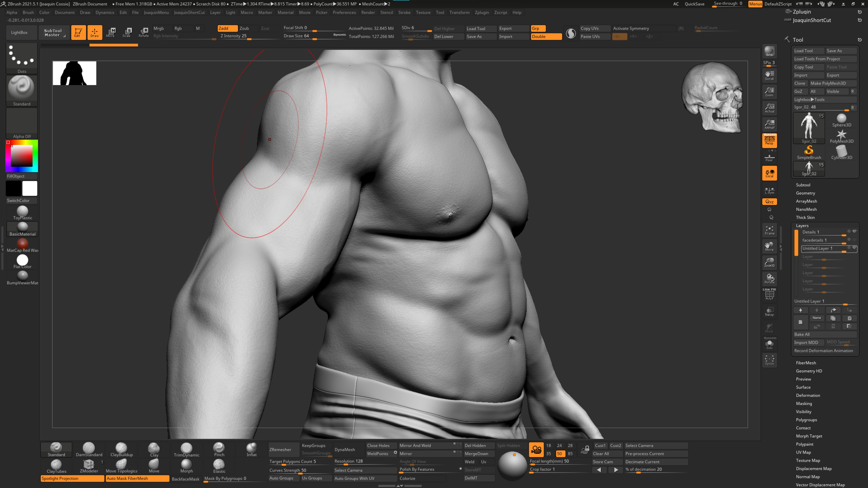Expand the Geometry section
Screen dimensions: 868x488
805,193
